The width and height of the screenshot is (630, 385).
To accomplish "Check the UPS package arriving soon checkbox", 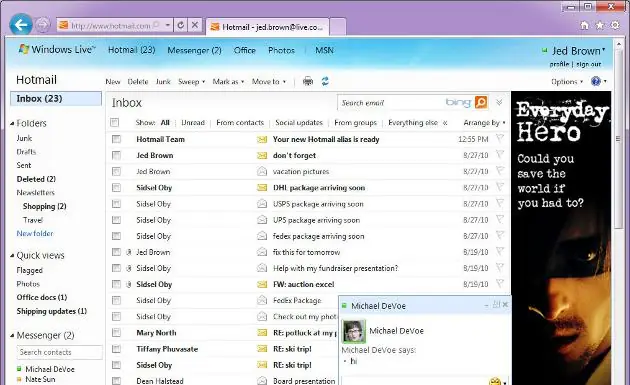I will tap(117, 220).
